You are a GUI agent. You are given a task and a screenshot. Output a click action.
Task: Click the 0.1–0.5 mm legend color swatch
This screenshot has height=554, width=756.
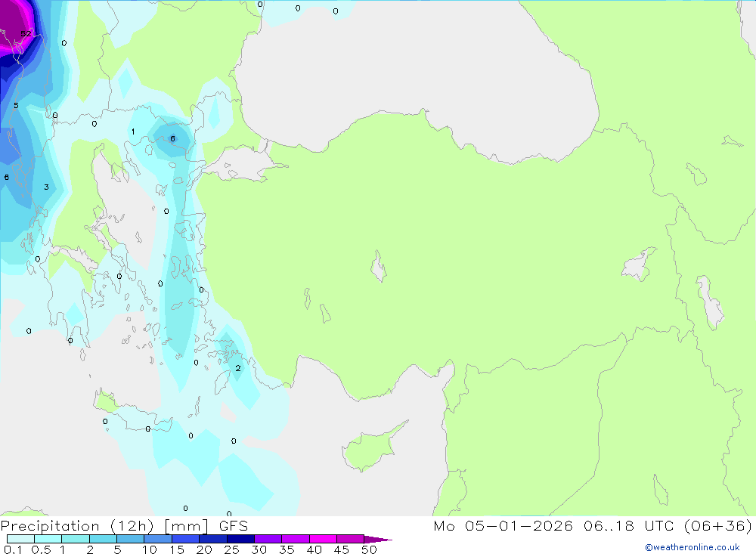click(20, 539)
